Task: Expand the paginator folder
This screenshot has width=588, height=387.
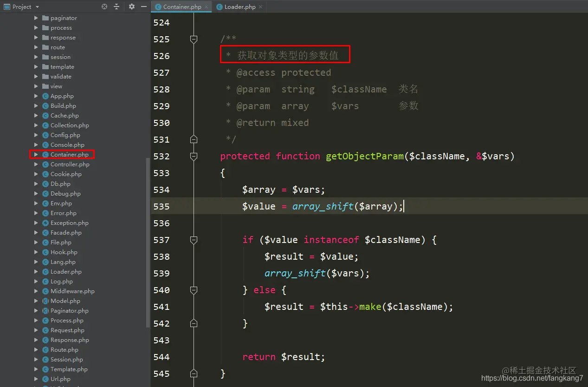Action: (x=36, y=18)
